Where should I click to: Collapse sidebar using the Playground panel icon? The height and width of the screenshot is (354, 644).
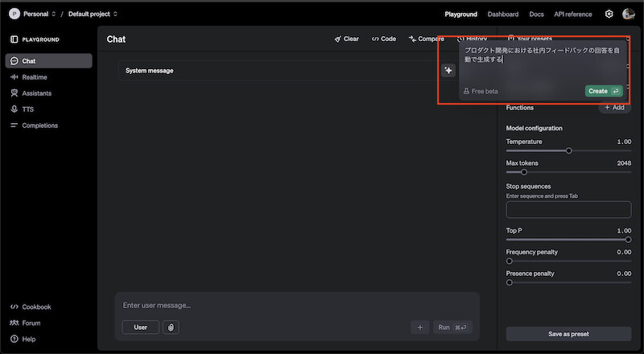[x=14, y=39]
